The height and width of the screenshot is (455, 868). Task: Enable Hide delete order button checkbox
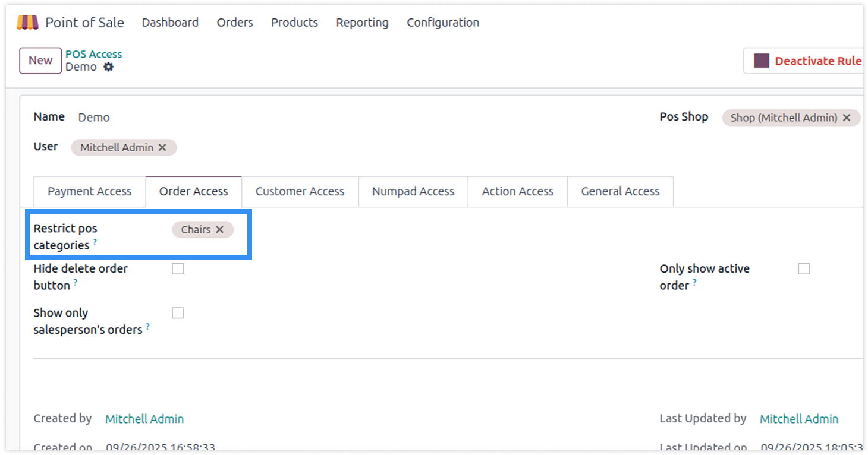point(178,269)
